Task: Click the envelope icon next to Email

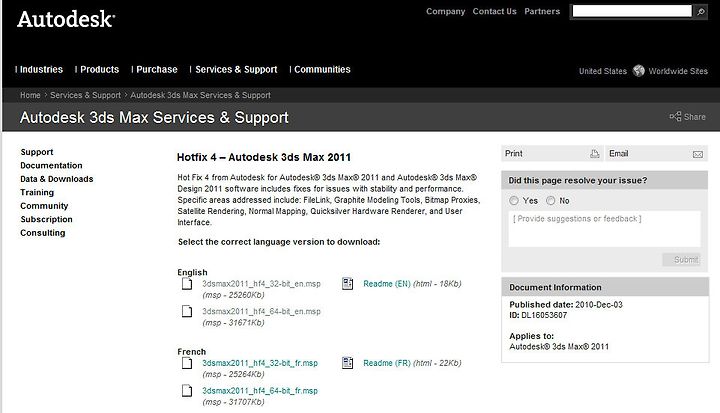Action: coord(698,154)
